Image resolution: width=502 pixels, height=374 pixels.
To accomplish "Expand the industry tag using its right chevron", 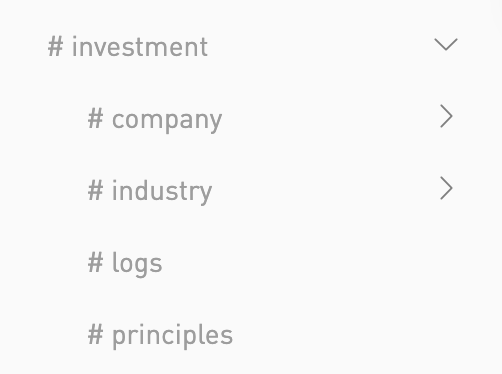I will pos(446,188).
